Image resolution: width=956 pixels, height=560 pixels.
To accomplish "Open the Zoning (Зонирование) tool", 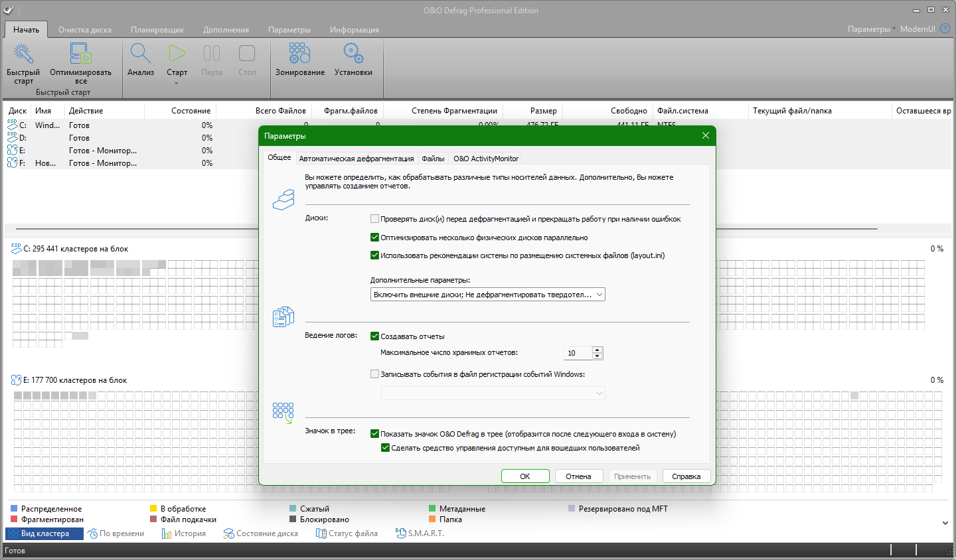I will (x=299, y=54).
